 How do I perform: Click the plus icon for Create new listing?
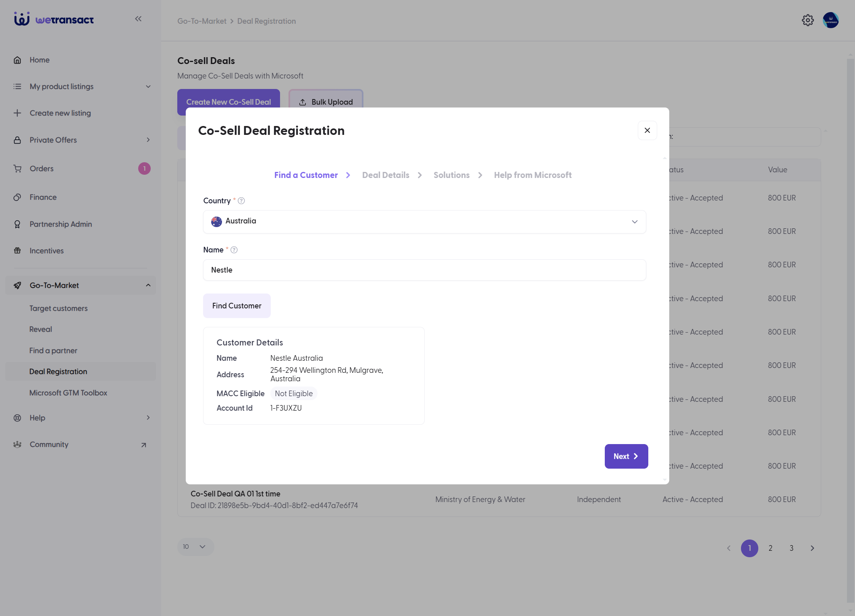click(x=17, y=113)
